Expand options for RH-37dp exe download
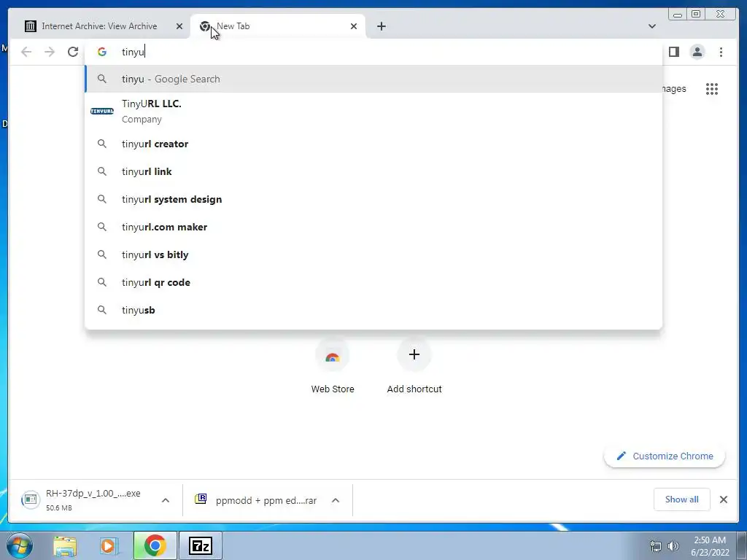Screen dimensions: 747x560 click(166, 500)
